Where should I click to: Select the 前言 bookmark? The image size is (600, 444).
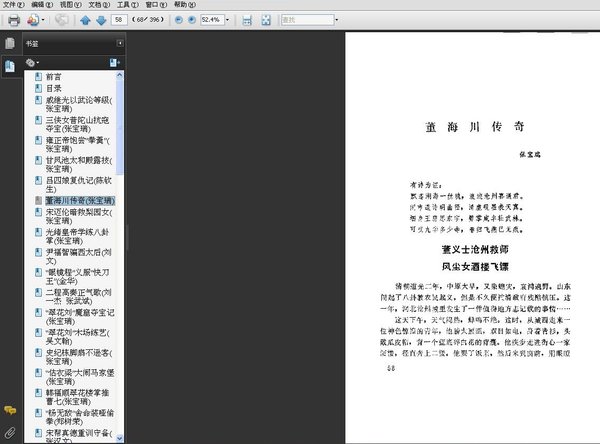pos(54,77)
